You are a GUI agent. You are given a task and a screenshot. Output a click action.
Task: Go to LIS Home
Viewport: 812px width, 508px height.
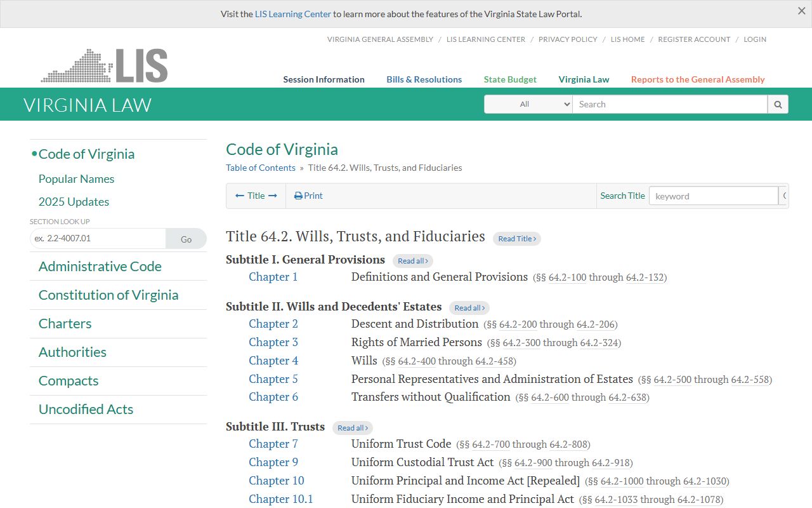(x=627, y=39)
